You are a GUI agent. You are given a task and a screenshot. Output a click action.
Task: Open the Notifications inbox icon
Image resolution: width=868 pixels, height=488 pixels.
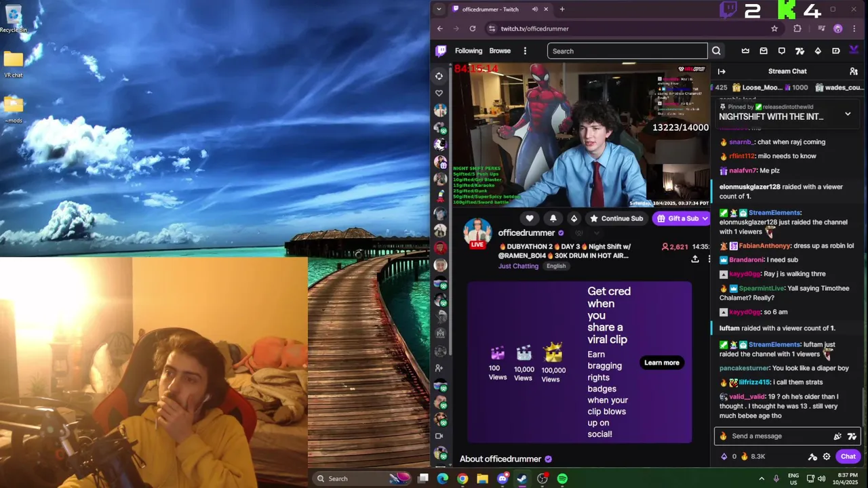(764, 51)
